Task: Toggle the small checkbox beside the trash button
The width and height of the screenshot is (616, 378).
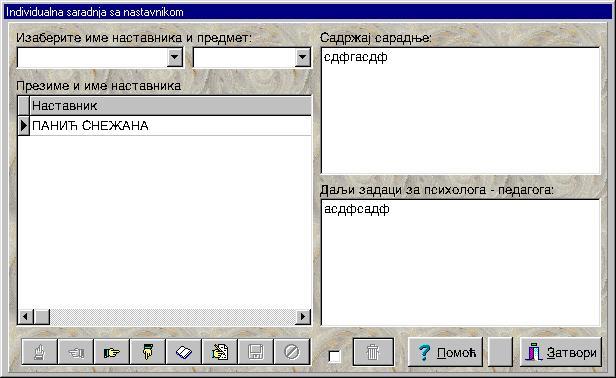Action: (x=334, y=357)
